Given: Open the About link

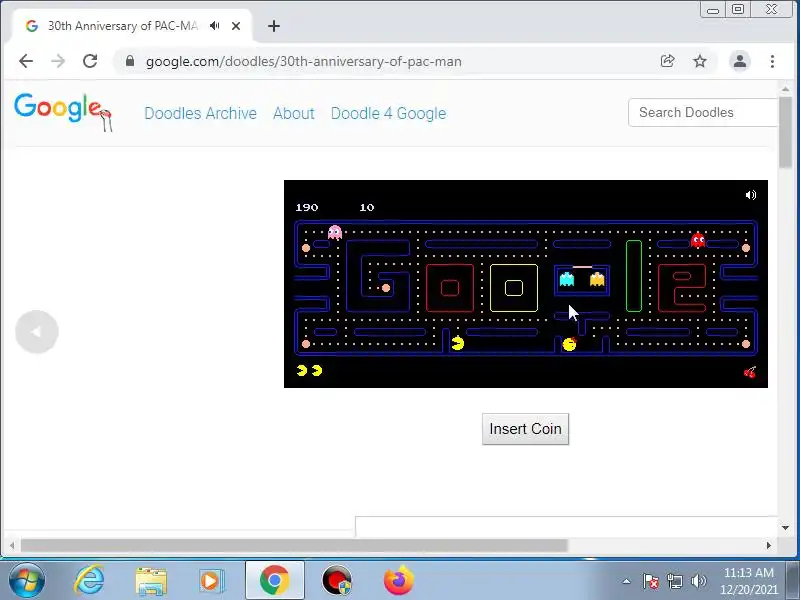Looking at the screenshot, I should (294, 113).
